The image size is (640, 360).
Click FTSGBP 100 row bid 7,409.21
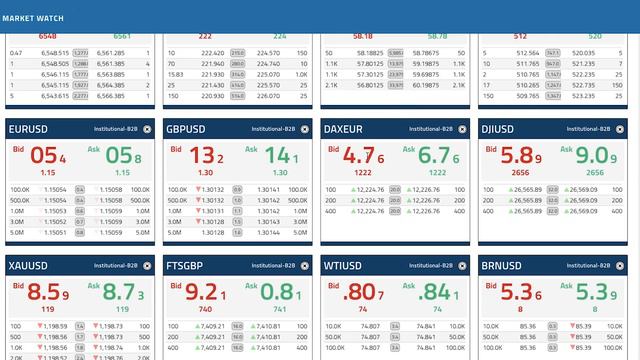tap(213, 327)
